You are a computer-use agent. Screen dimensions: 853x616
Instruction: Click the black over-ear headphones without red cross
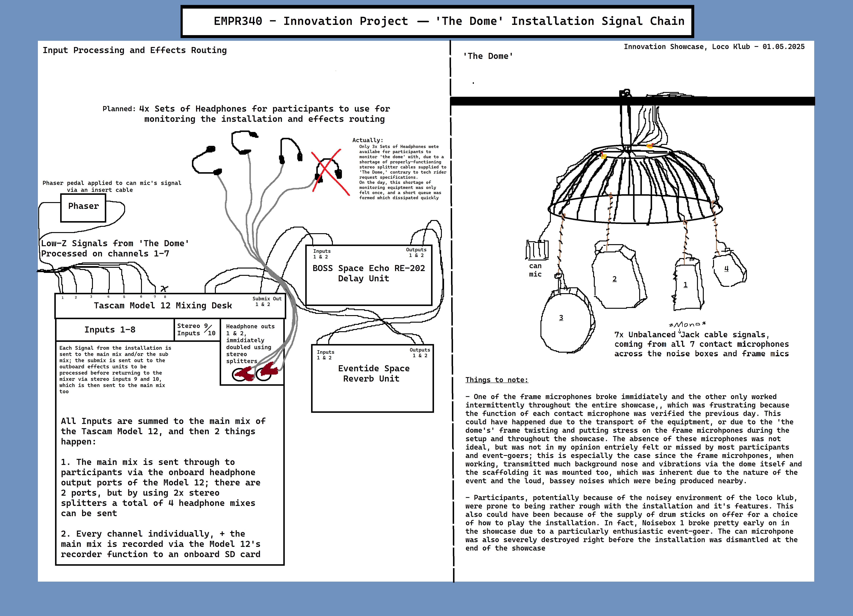pyautogui.click(x=291, y=152)
